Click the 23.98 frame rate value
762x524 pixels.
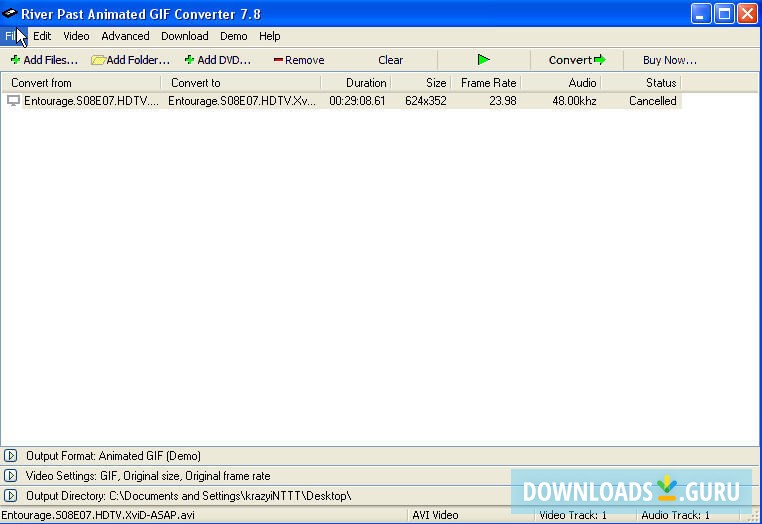coord(503,101)
